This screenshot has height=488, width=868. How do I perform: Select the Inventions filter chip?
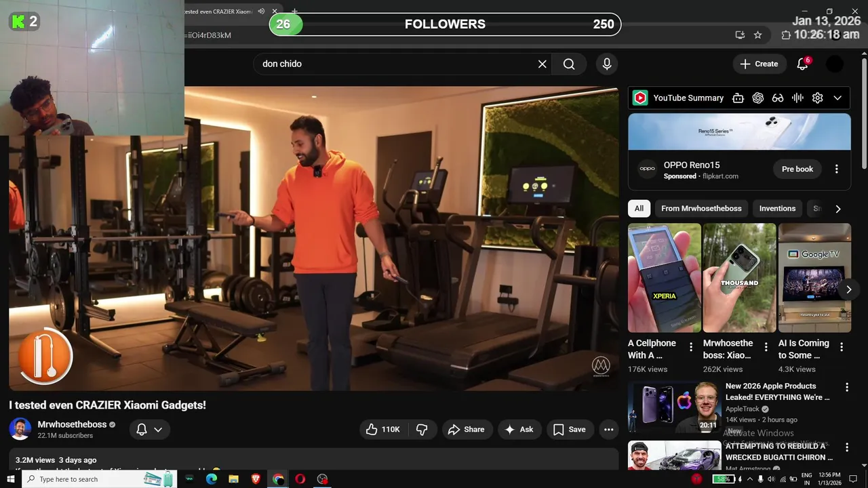click(x=777, y=208)
